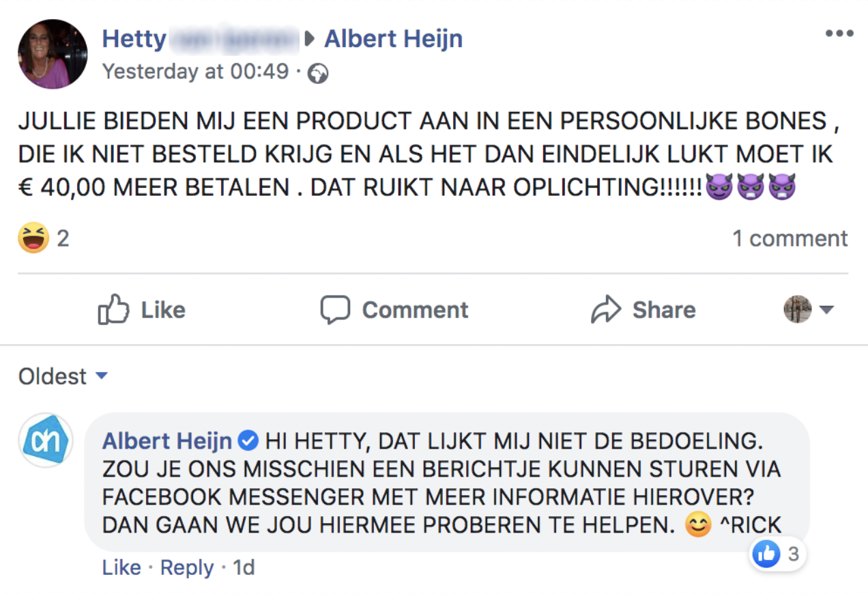This screenshot has height=594, width=868.
Task: Click the thumbs-up reaction count on comment
Action: [777, 554]
